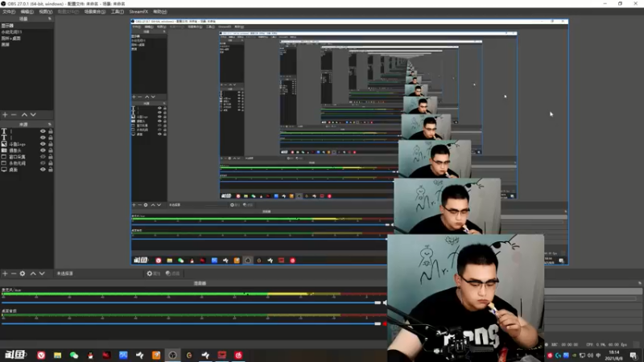
Task: Add a new scene with plus icon
Action: pyautogui.click(x=5, y=114)
